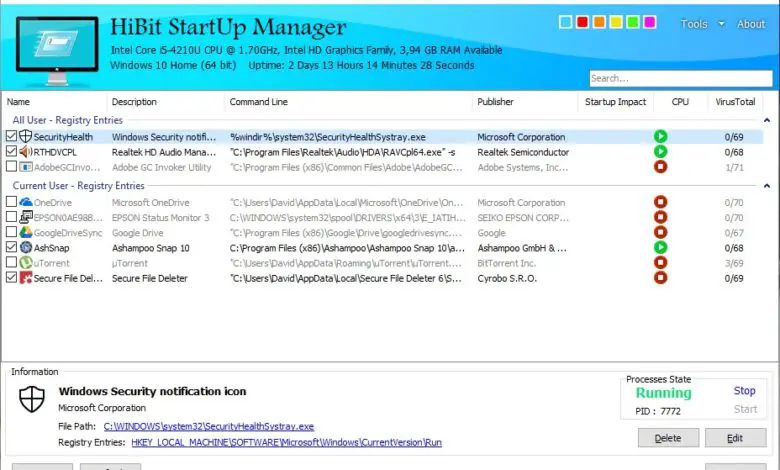Open the About menu
Screen dimensions: 780x470
pos(751,24)
